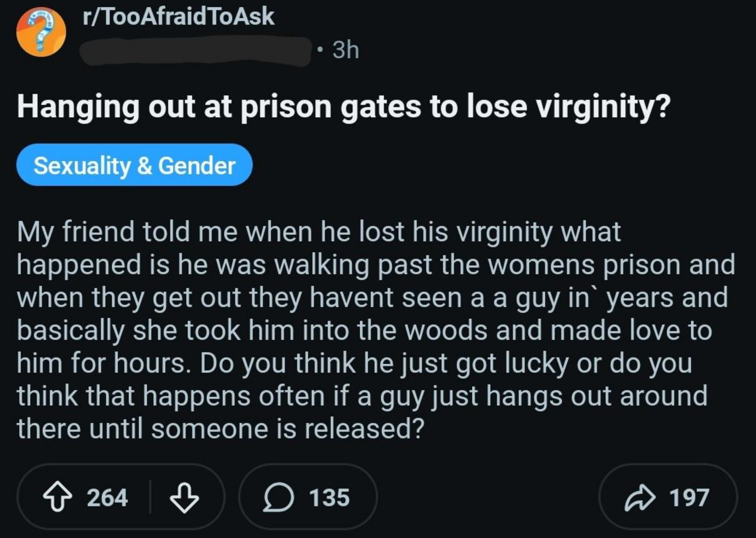The image size is (756, 538).
Task: Click the word 'virginity?' in the title
Action: click(602, 107)
